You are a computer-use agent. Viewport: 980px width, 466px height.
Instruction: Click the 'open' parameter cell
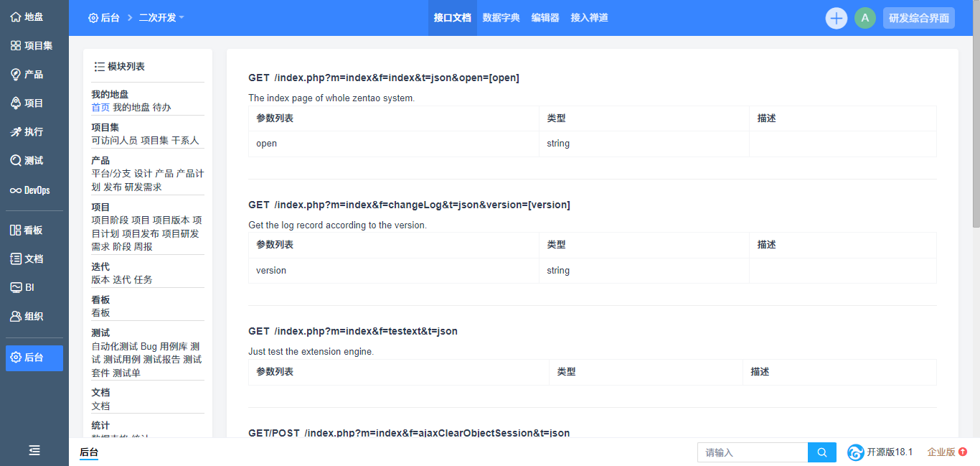tap(394, 144)
